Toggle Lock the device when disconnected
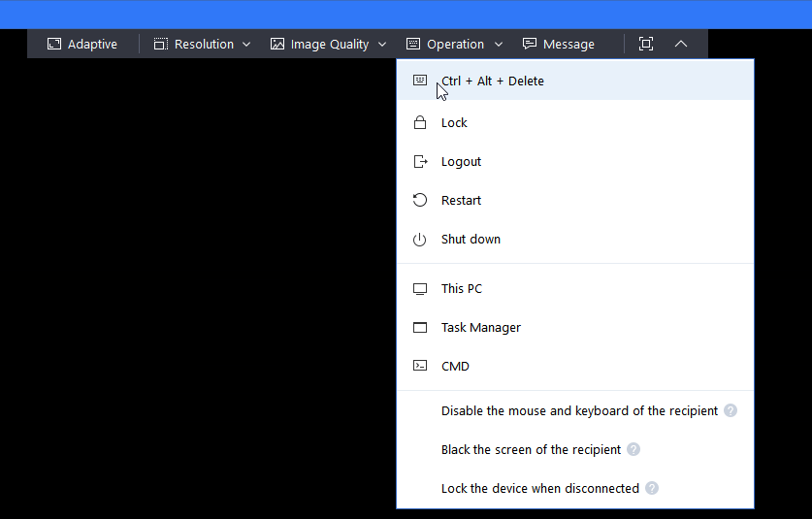 click(539, 489)
